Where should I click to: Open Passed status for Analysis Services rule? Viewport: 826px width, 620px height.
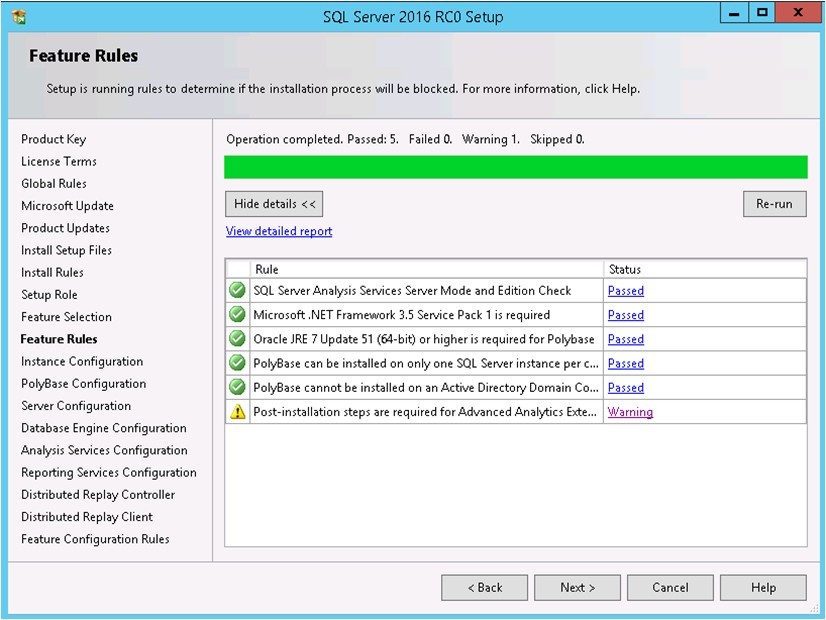[626, 291]
